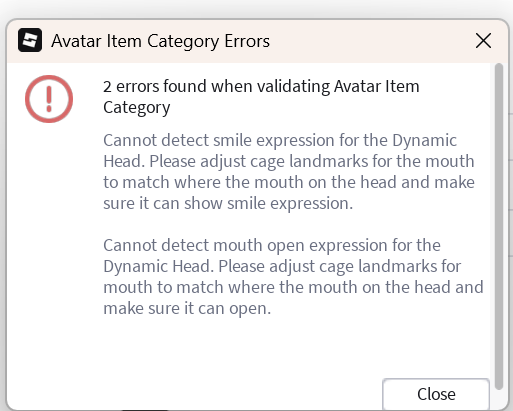Screen dimensions: 513x411
Task: Click the Roblox Studio logo in title bar
Action: pyautogui.click(x=30, y=40)
